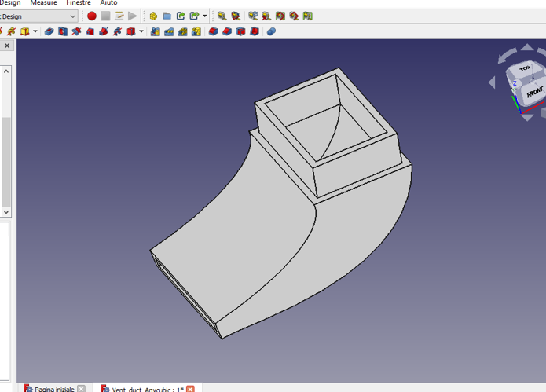Close the Vent_duct_Anycubic document tab
Screen dimensions: 546x392
(190, 389)
